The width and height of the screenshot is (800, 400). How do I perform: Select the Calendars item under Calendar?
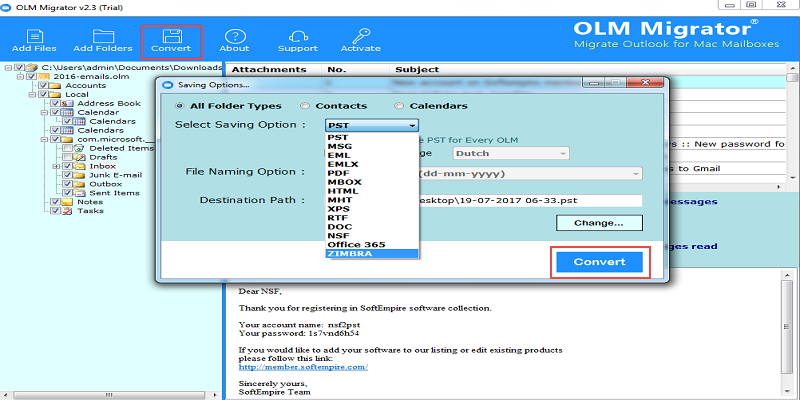(112, 121)
